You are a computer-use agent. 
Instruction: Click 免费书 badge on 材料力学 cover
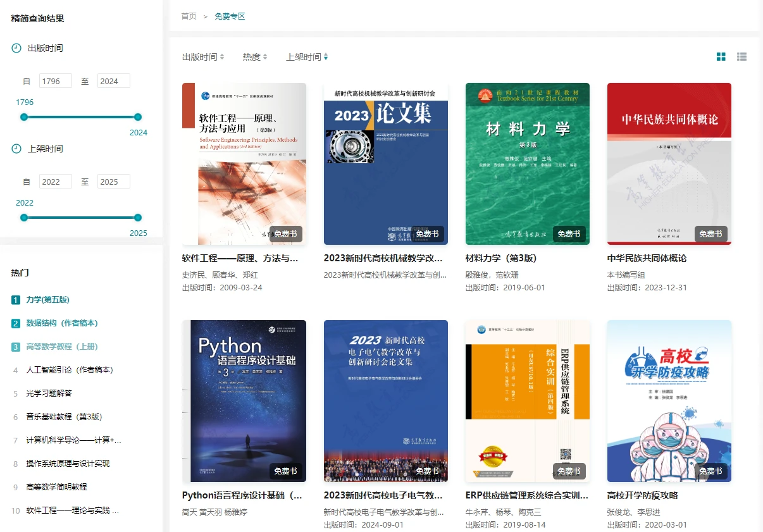tap(569, 234)
